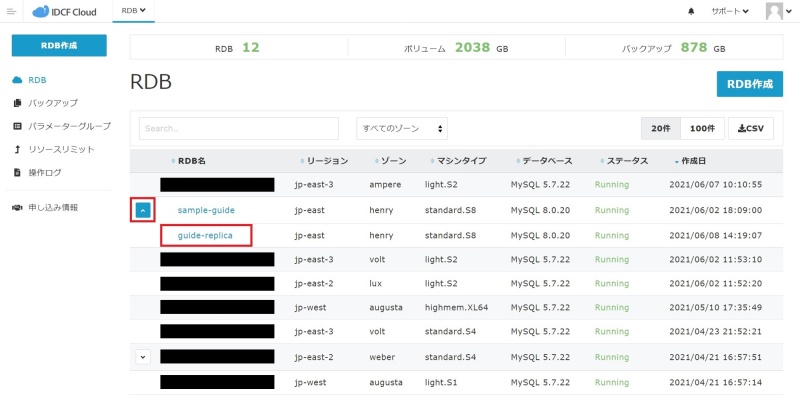Click the 2021/04/21 16:57:14 creation date
The height and width of the screenshot is (395, 800).
click(x=715, y=382)
